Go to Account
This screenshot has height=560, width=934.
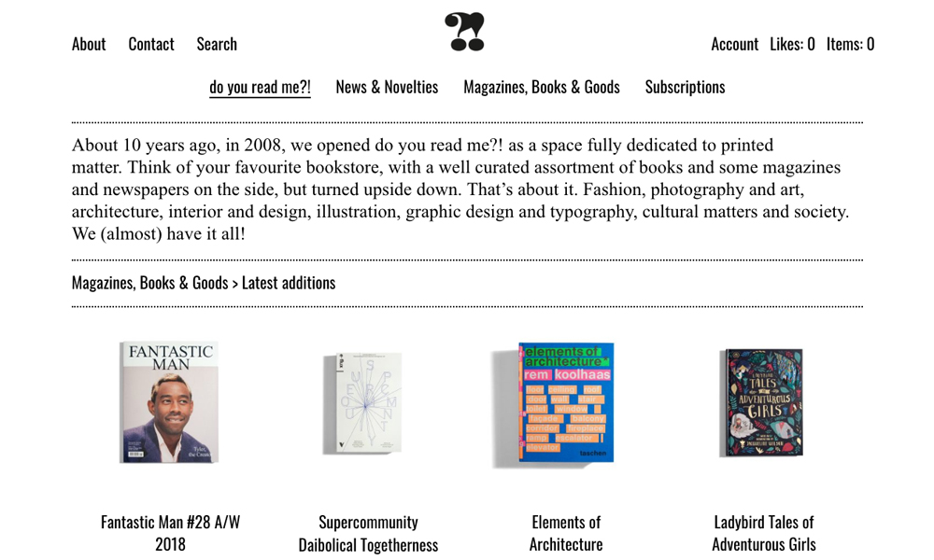click(x=734, y=44)
